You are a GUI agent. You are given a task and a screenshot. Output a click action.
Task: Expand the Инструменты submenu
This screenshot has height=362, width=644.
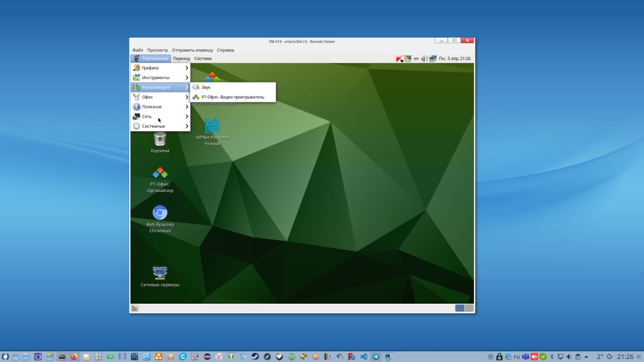click(160, 77)
